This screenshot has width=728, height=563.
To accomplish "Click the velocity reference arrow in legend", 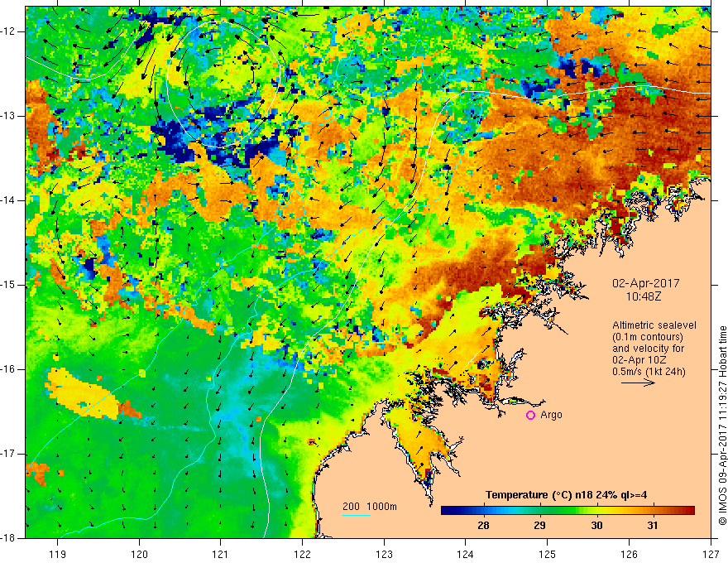I will [639, 383].
